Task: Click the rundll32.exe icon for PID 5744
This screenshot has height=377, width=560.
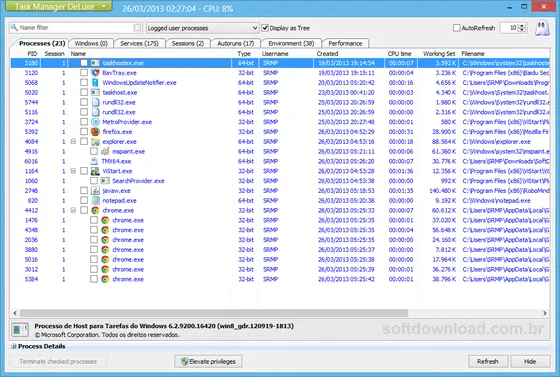Action: (x=95, y=102)
